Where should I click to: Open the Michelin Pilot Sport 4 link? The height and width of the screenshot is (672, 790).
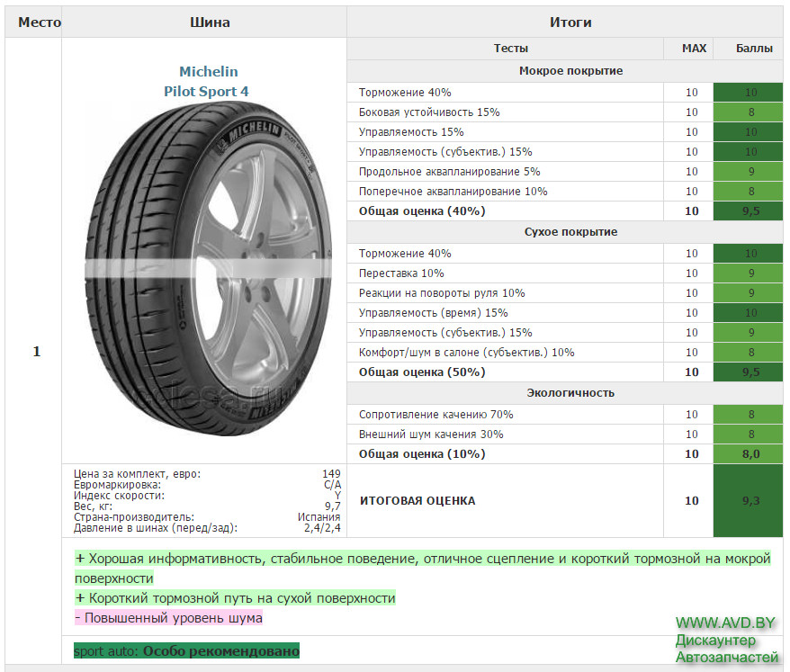click(x=207, y=82)
